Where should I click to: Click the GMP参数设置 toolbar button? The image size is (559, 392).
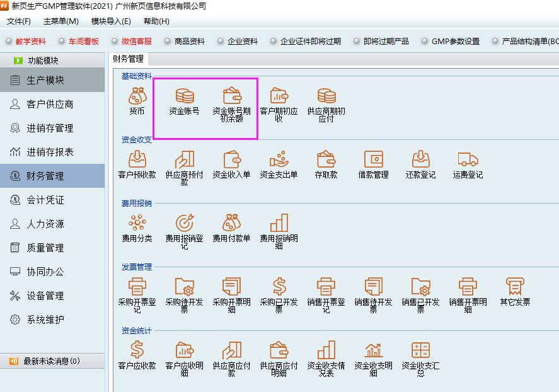pos(450,42)
